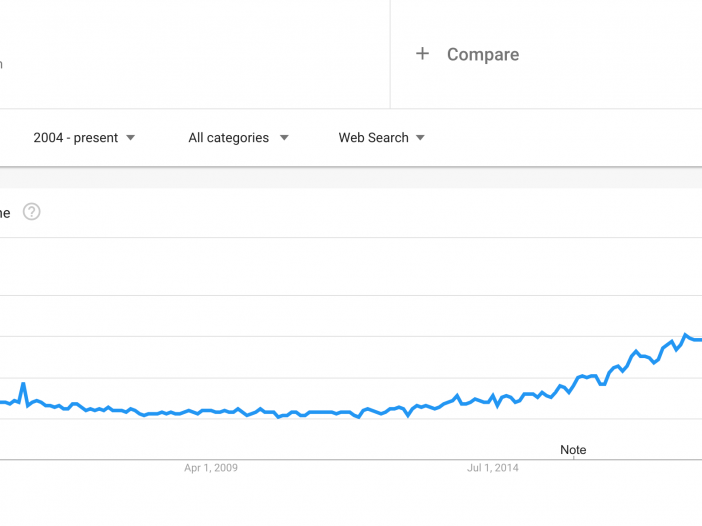Click the arrow beside Web Search
This screenshot has height=526, width=702.
pyautogui.click(x=420, y=137)
